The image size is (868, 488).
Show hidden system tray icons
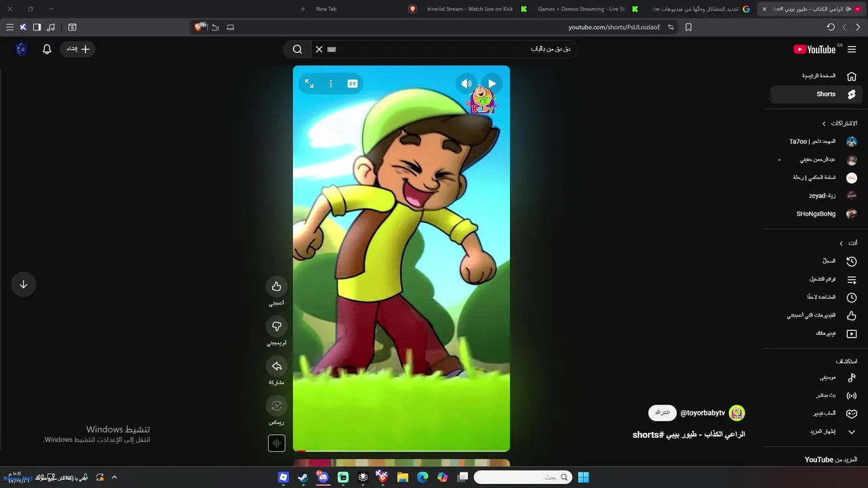pyautogui.click(x=114, y=477)
